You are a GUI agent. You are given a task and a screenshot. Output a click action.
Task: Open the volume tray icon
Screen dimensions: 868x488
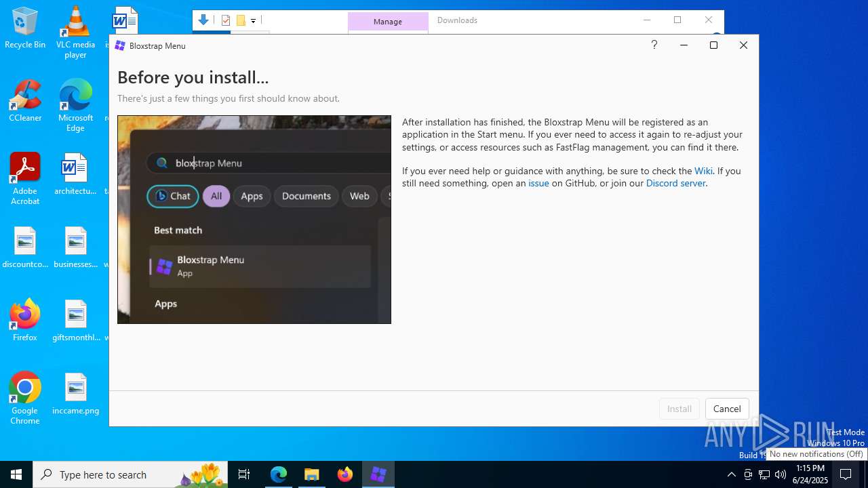(781, 474)
